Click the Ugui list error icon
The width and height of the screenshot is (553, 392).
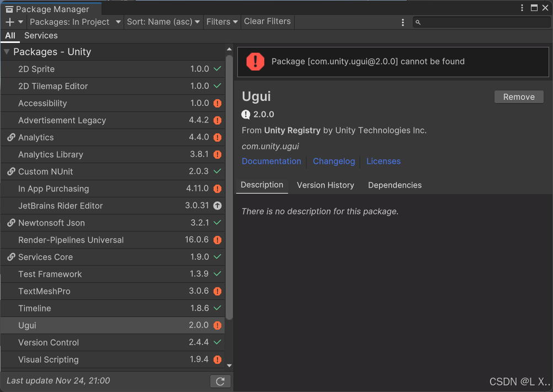point(217,325)
